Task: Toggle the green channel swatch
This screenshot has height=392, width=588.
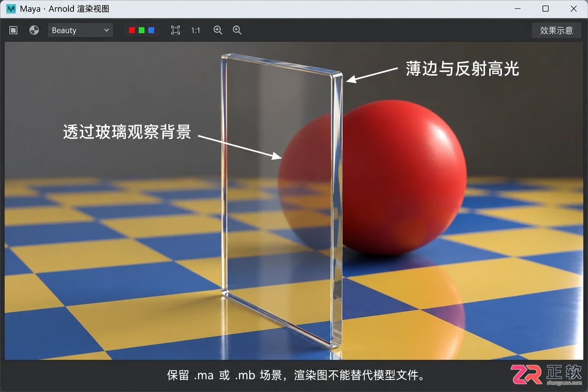Action: click(x=142, y=30)
